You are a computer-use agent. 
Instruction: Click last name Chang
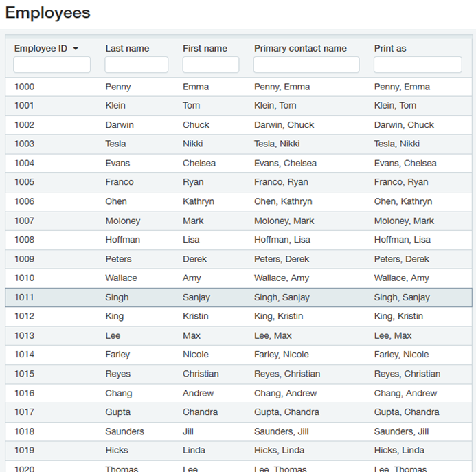pyautogui.click(x=119, y=393)
